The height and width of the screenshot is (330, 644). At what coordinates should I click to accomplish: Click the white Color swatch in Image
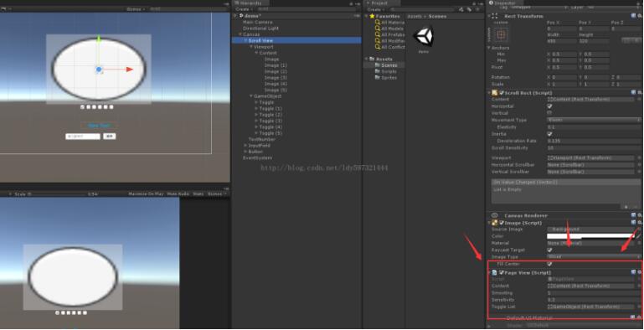(590, 236)
